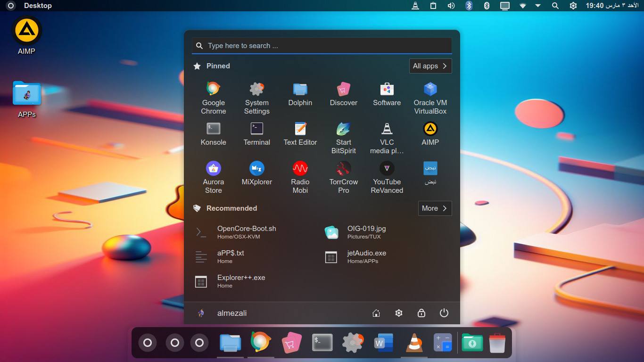The image size is (644, 362).
Task: Click the Desktop label in top panel
Action: [38, 6]
